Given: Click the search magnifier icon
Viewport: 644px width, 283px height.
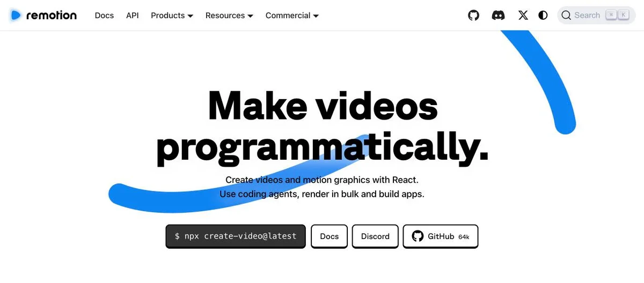Looking at the screenshot, I should [x=566, y=15].
